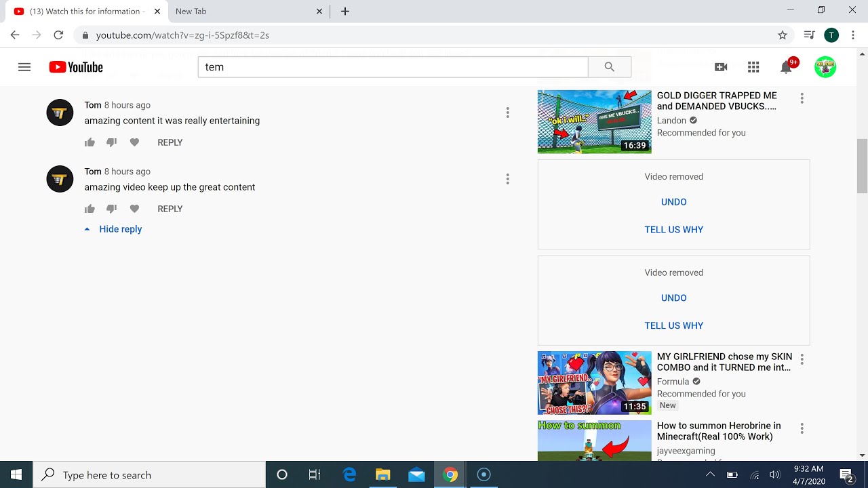868x488 pixels.
Task: Go back in Chrome
Action: coord(15,35)
